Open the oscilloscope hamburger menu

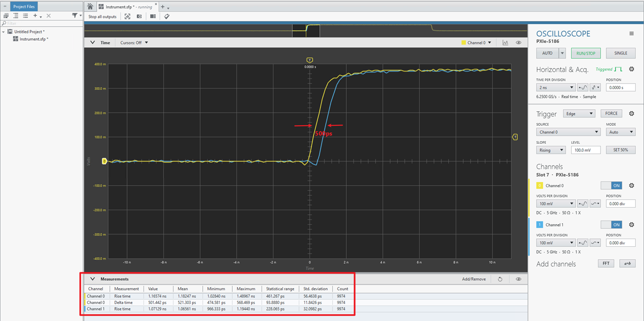pos(631,33)
